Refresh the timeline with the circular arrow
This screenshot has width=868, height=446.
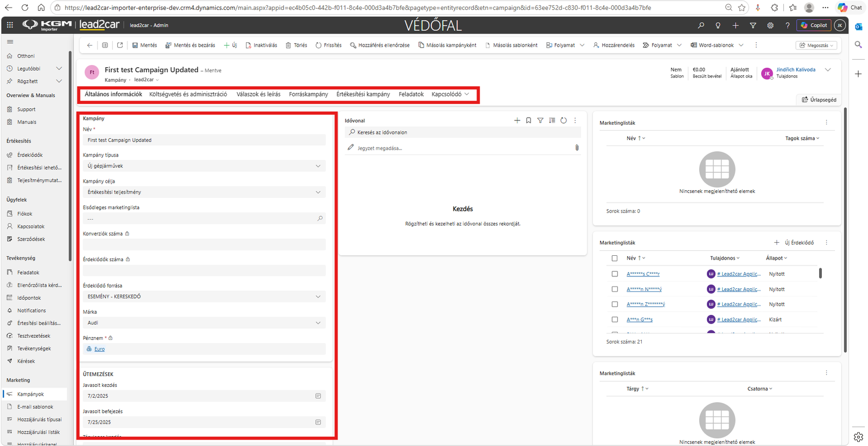tap(564, 120)
